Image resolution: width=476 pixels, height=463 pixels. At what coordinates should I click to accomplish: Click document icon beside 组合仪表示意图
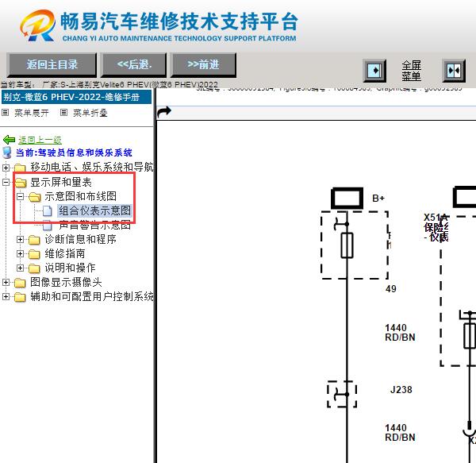tap(48, 210)
